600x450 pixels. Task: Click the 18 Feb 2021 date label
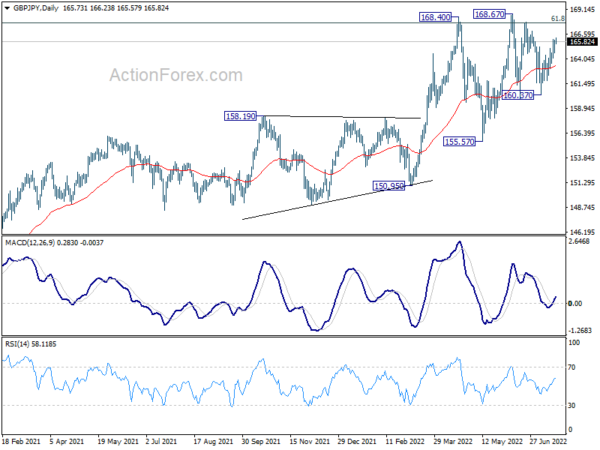click(x=21, y=441)
